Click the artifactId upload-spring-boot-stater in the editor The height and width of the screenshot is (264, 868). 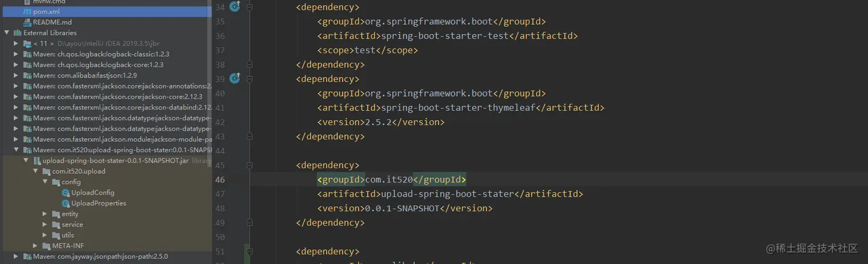coord(447,194)
